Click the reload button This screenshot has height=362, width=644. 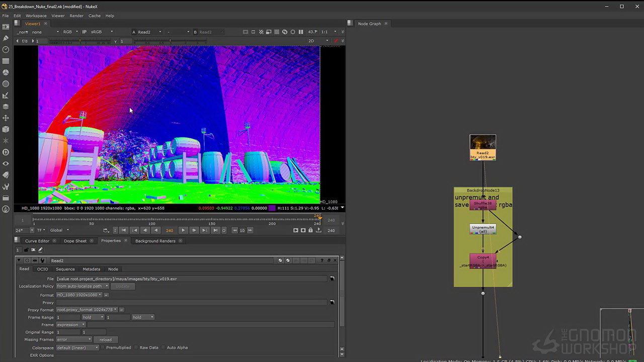coord(105,339)
